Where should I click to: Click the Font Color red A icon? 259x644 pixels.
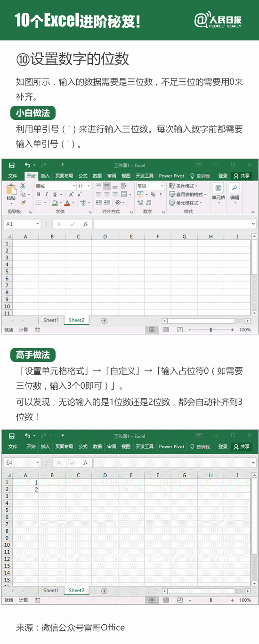point(67,203)
